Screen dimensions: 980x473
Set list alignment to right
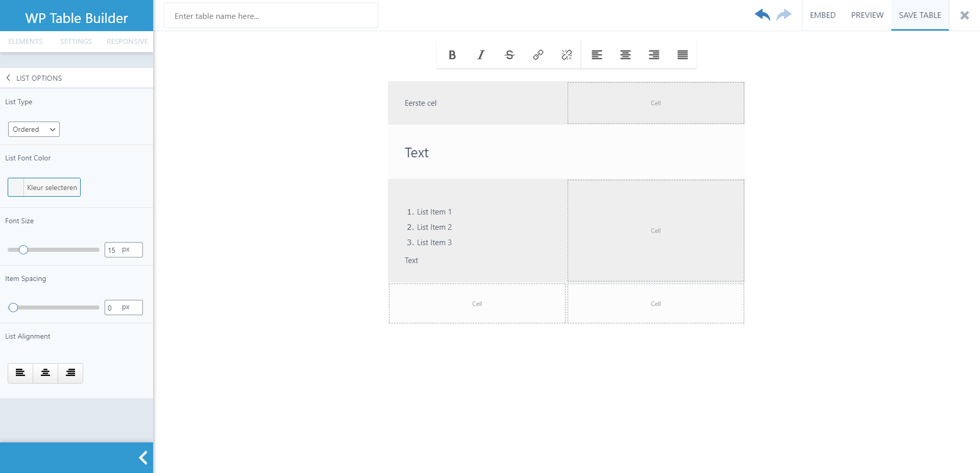point(70,373)
